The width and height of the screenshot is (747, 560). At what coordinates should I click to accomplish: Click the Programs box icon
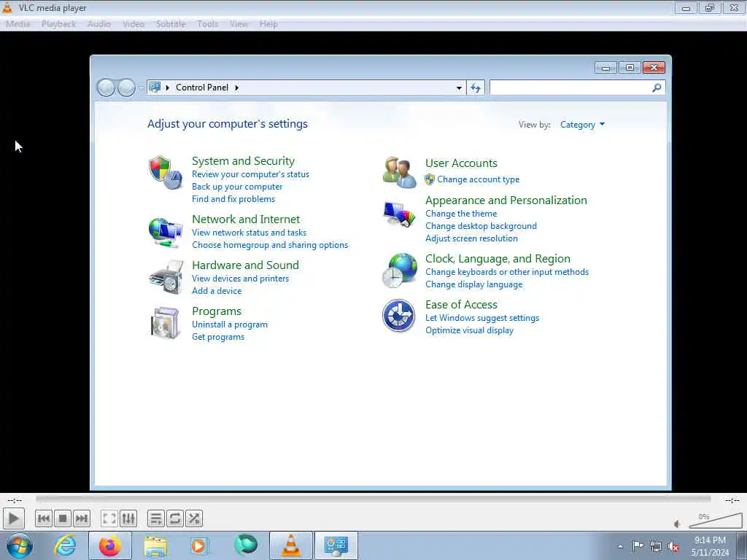[165, 323]
